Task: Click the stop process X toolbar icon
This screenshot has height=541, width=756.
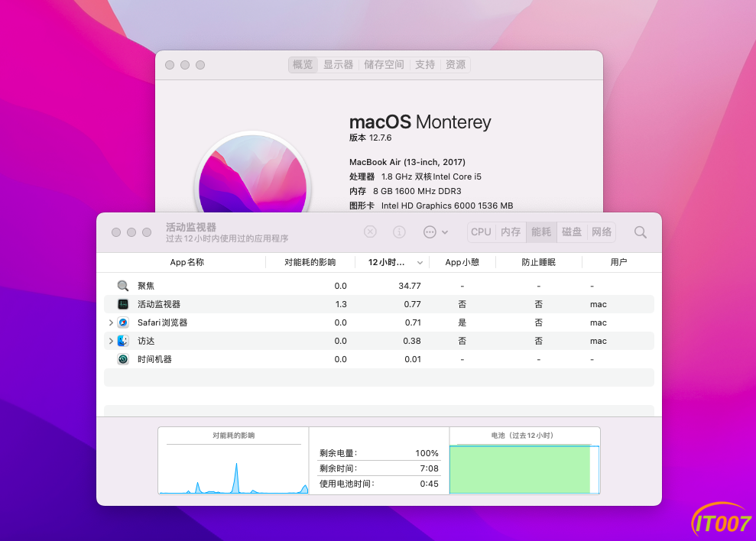Action: coord(370,232)
